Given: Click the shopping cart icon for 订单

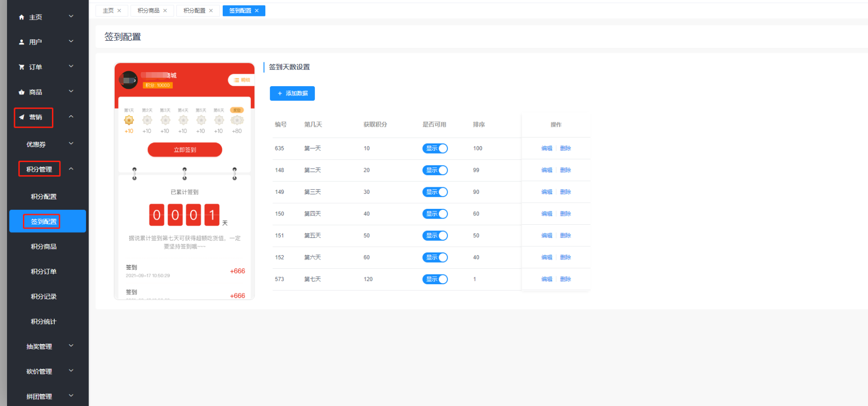Looking at the screenshot, I should tap(22, 67).
